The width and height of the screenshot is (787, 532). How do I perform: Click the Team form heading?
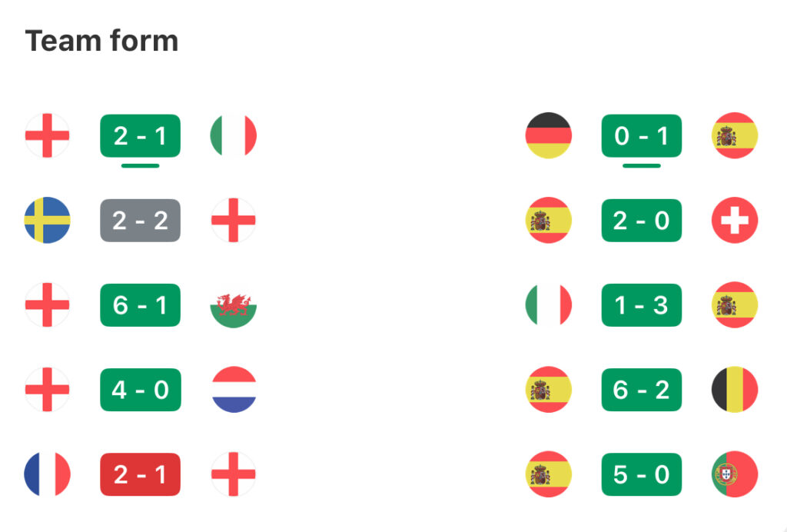coord(102,41)
